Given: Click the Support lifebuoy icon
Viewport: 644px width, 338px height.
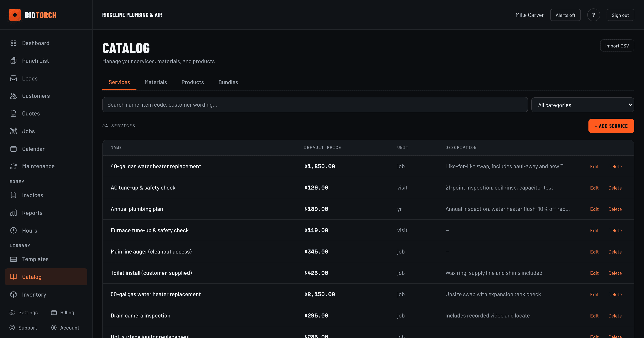Looking at the screenshot, I should tap(12, 328).
